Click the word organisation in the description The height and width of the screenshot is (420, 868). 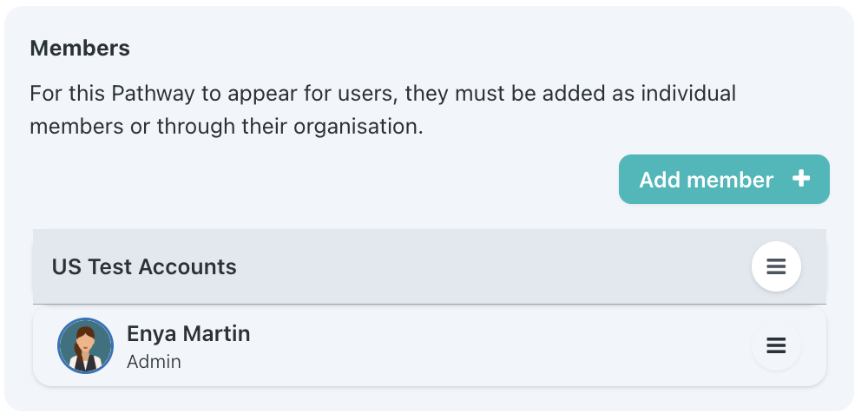pos(358,127)
